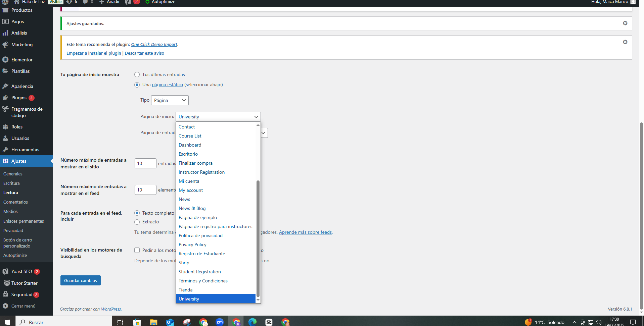
Task: Open the Análisis bar chart icon
Action: [5, 33]
